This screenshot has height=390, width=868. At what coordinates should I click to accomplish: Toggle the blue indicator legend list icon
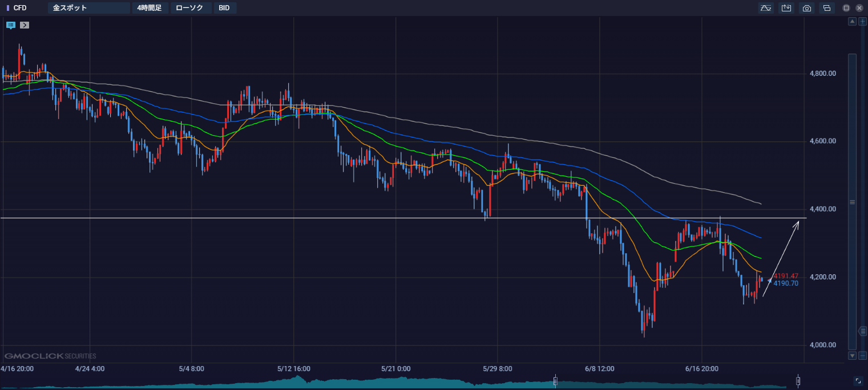(x=11, y=25)
